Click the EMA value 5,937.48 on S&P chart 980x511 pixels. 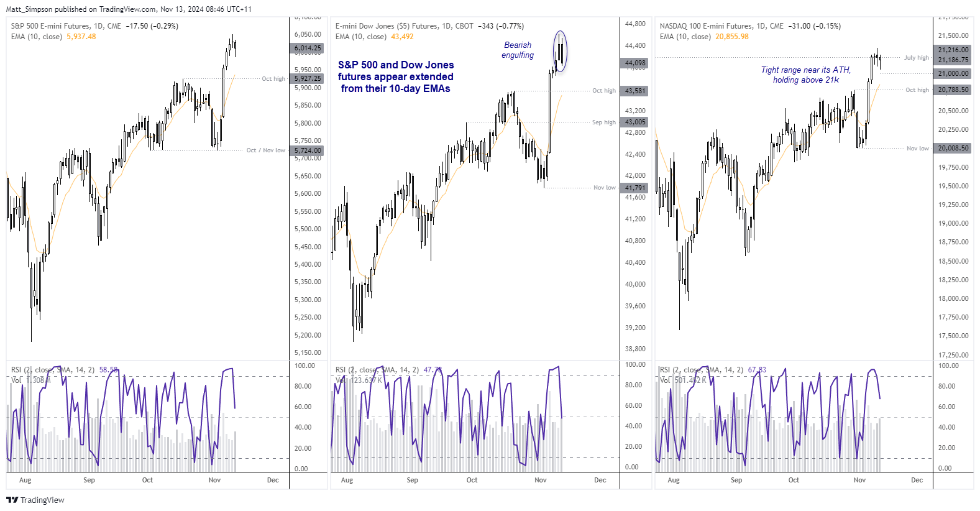tap(81, 37)
